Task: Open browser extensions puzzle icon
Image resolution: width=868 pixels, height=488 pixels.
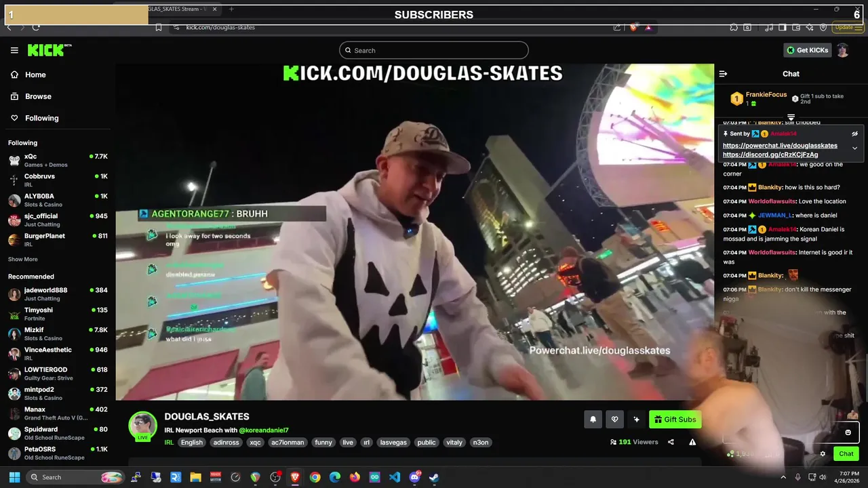Action: (x=734, y=27)
